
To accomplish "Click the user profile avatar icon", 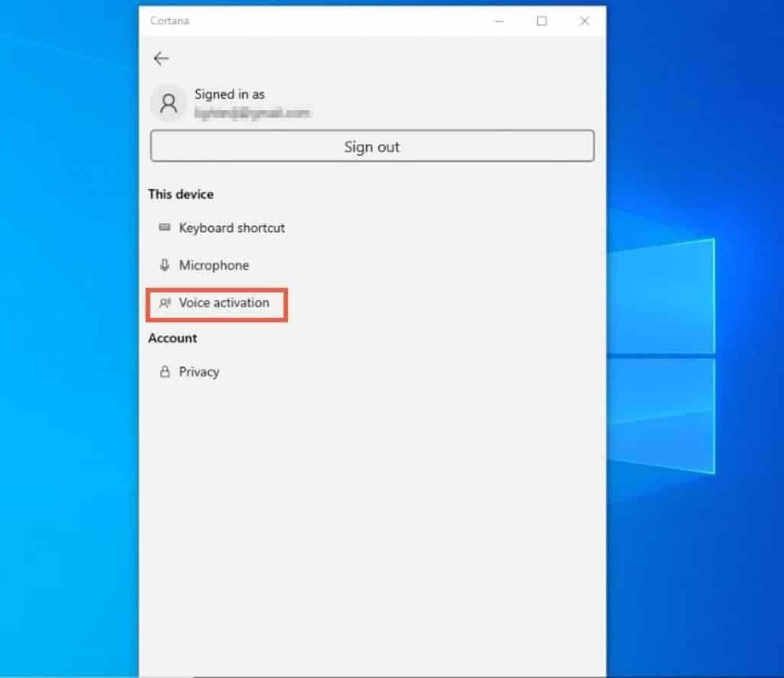I will point(168,103).
